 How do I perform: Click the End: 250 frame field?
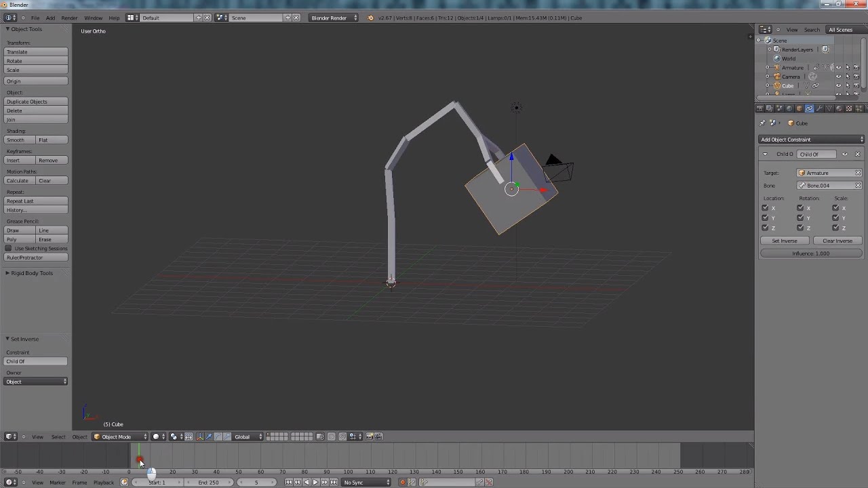210,482
